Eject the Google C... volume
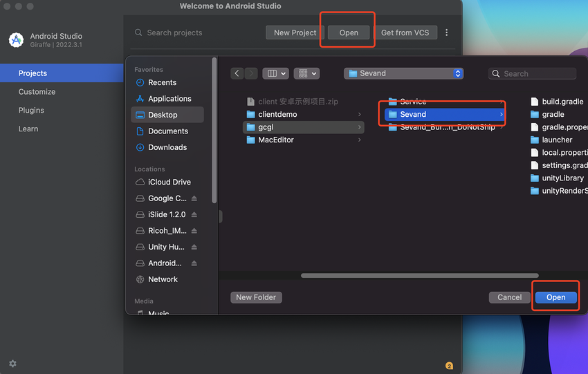This screenshot has height=374, width=588. tap(194, 198)
